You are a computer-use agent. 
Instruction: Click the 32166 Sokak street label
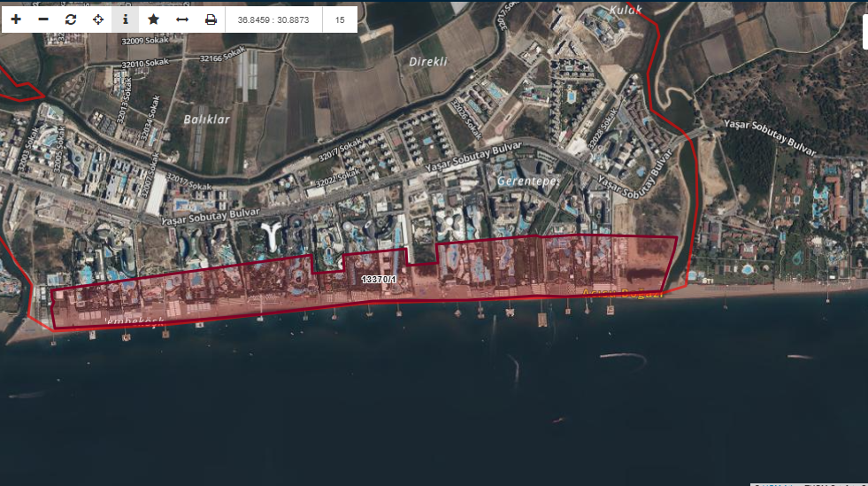[223, 54]
